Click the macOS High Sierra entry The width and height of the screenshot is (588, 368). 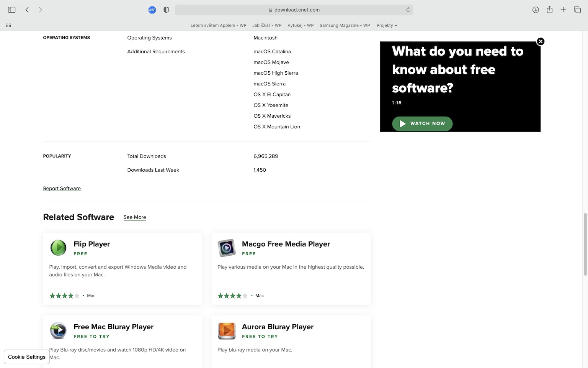tap(276, 73)
